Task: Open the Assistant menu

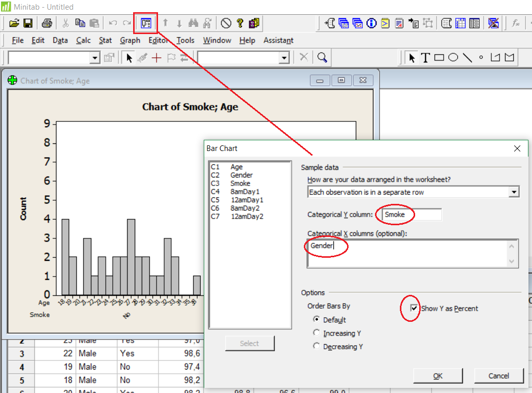Action: (278, 40)
